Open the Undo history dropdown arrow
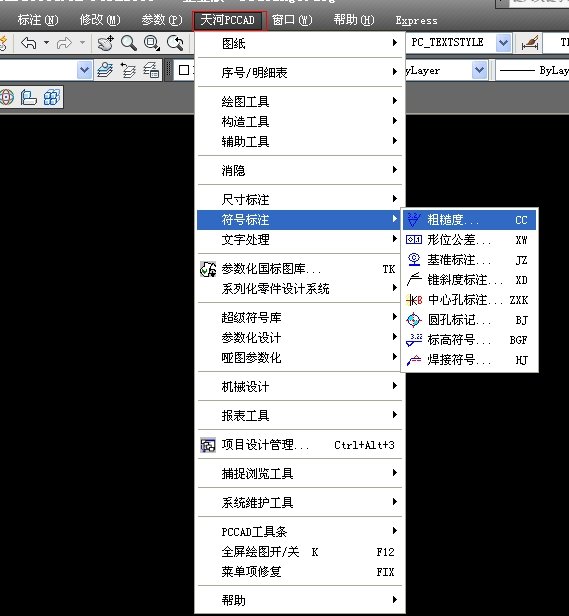This screenshot has height=616, width=569. [46, 42]
